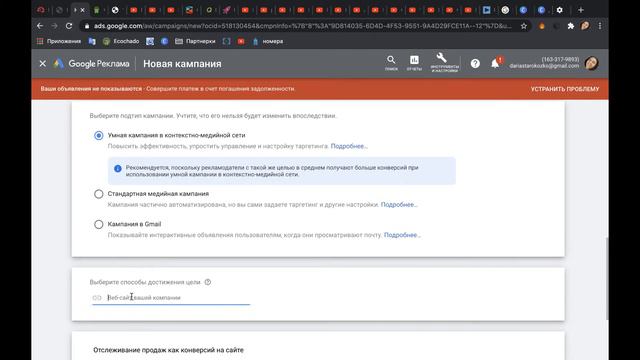Image resolution: width=640 pixels, height=360 pixels.
Task: Open the Chrome profile avatar
Action: tap(585, 26)
